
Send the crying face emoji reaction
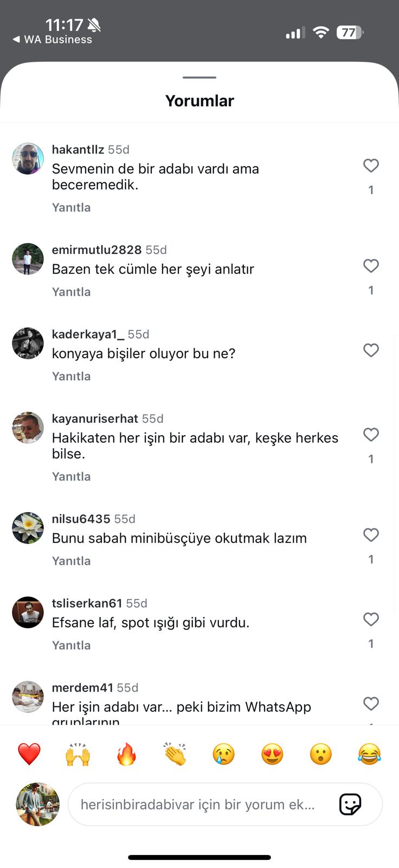click(x=223, y=754)
